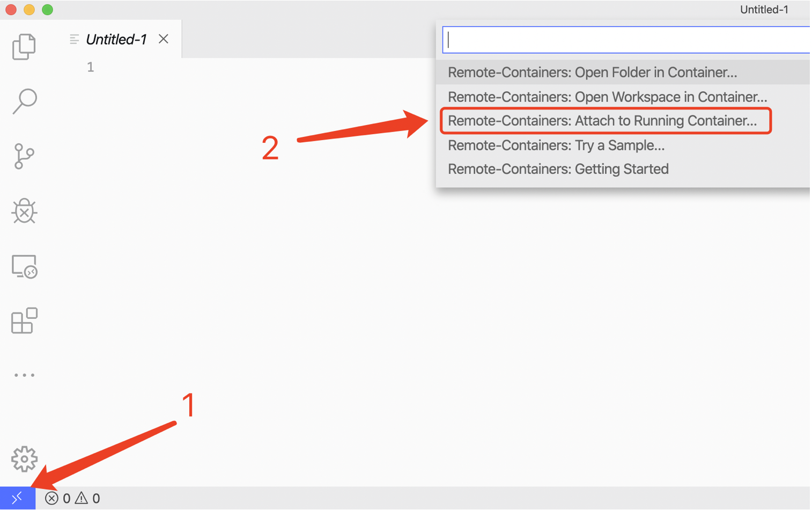The height and width of the screenshot is (510, 812).
Task: Open the Search view
Action: (24, 101)
